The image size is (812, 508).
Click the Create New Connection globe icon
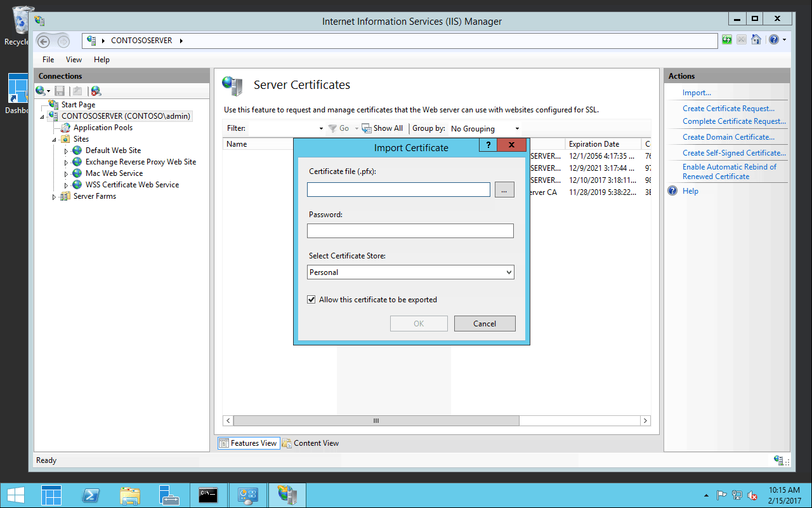point(43,91)
